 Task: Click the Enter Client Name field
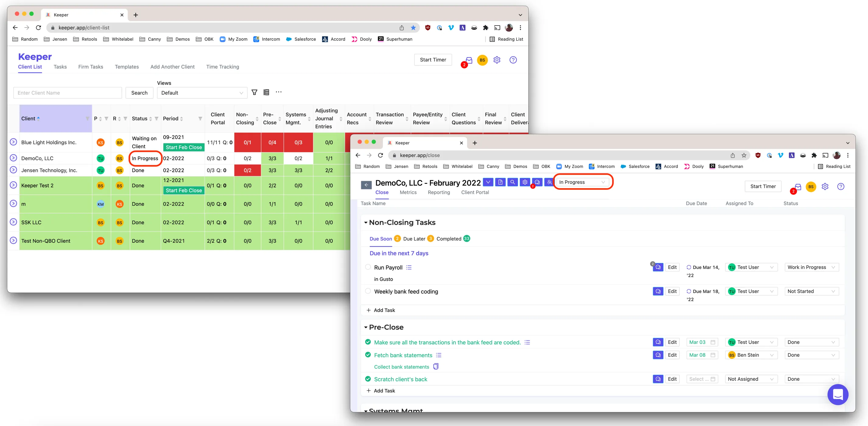(67, 93)
